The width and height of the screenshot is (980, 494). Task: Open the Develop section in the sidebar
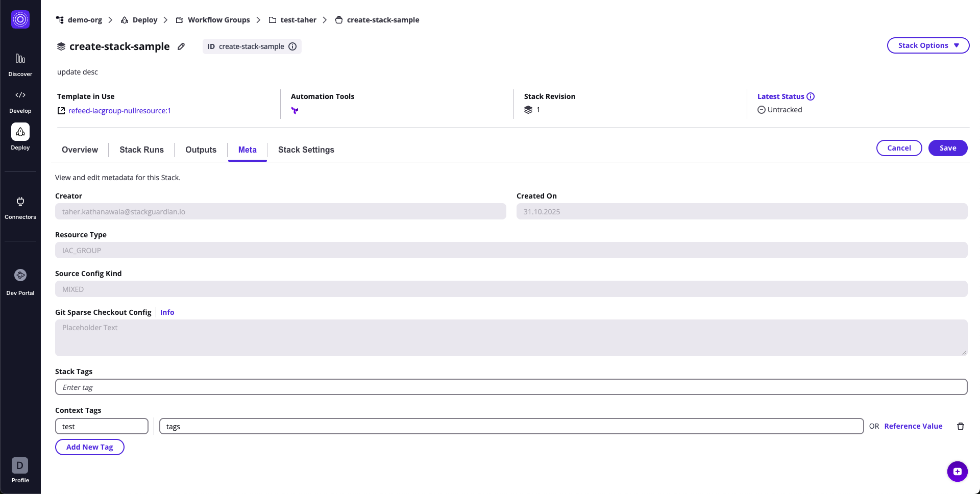pyautogui.click(x=20, y=101)
